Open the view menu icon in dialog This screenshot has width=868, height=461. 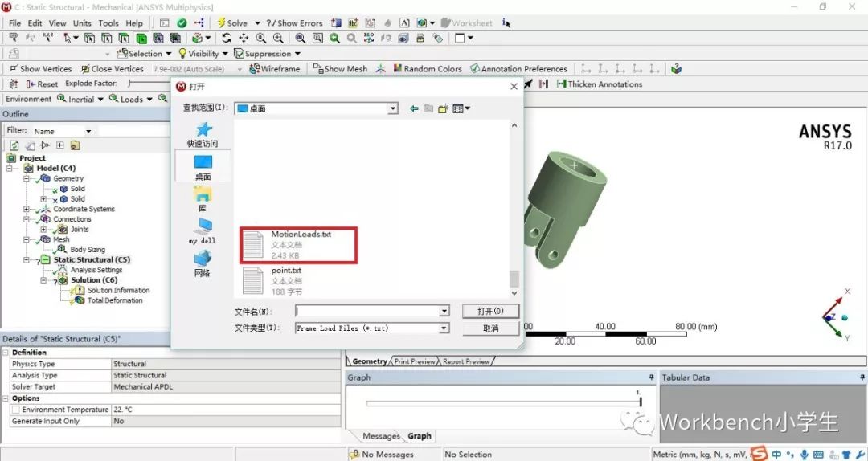[461, 108]
